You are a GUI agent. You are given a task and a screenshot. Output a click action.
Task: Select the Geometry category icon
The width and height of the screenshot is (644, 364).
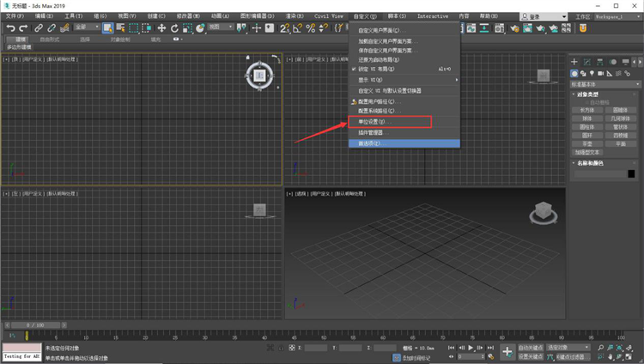[574, 73]
